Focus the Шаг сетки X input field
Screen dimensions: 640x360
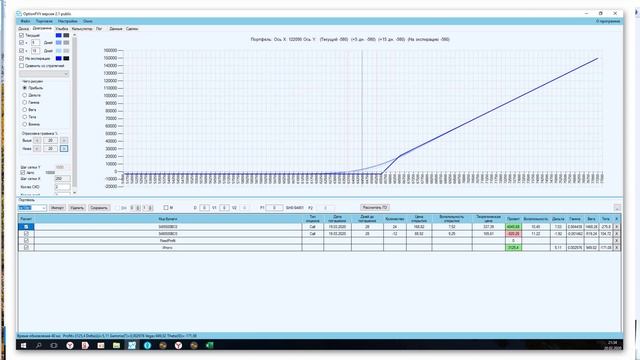[62, 179]
